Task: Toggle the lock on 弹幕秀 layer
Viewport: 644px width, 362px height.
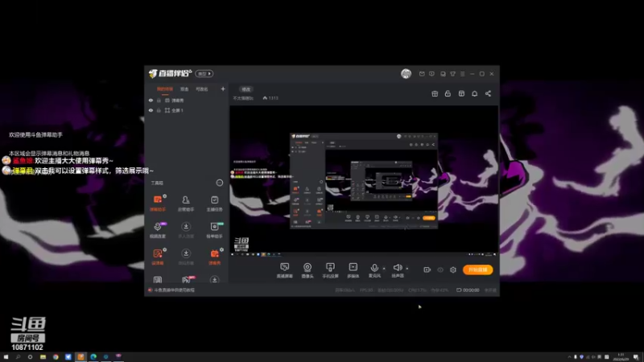Action: pos(159,101)
